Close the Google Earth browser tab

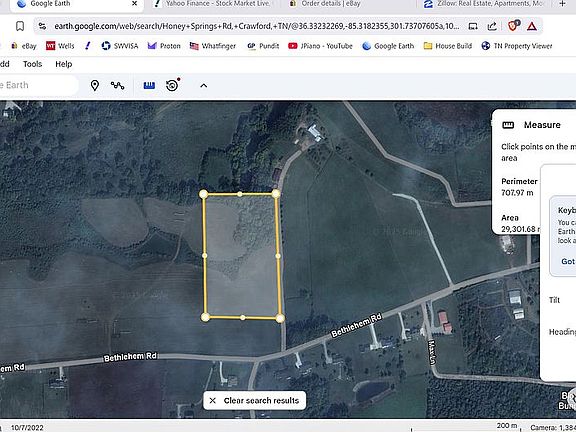(x=134, y=4)
